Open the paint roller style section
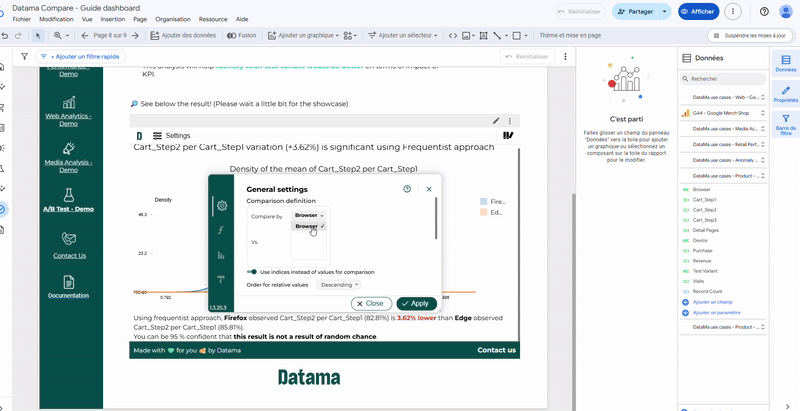The width and height of the screenshot is (800, 411). coord(221,279)
